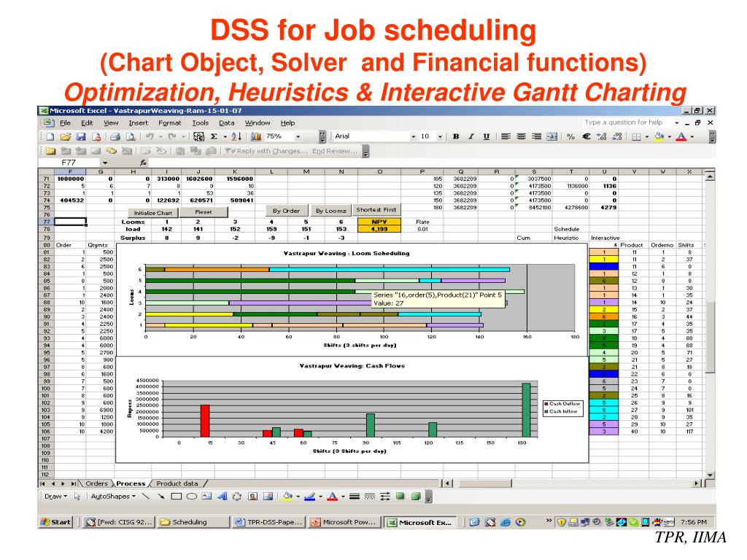Click the Borders icon in formatting toolbar
Viewport: 747px width, 560px height.
(636, 136)
